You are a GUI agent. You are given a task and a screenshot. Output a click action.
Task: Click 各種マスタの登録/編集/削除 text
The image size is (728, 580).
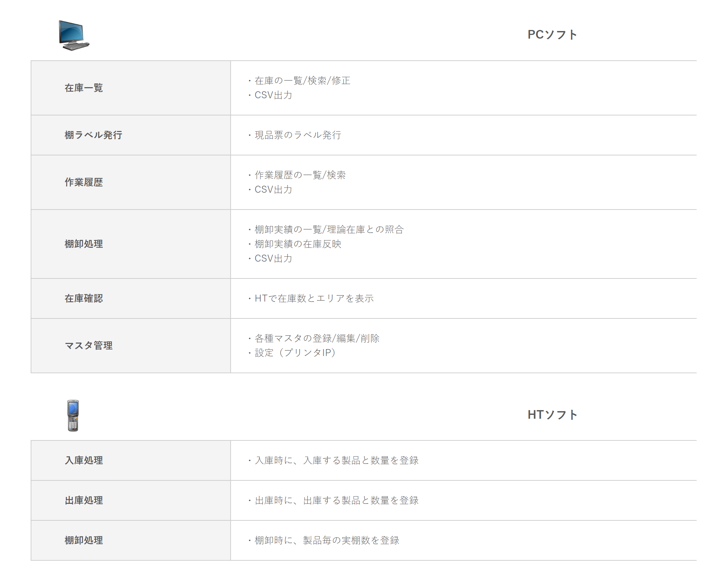pyautogui.click(x=316, y=338)
